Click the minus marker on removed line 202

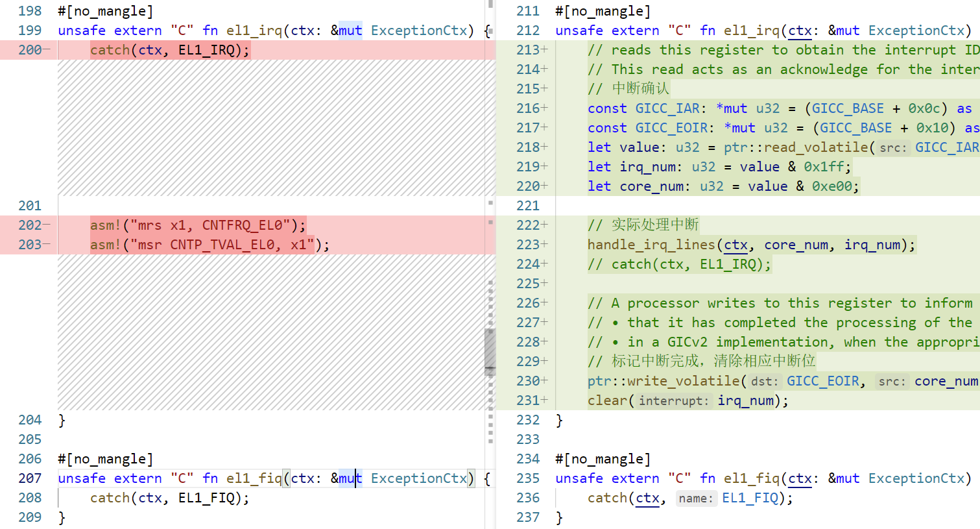tap(47, 225)
